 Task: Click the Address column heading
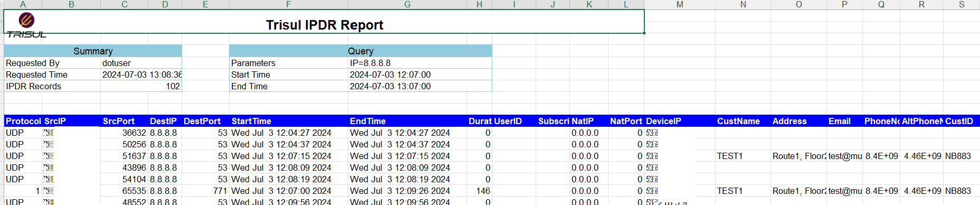798,121
